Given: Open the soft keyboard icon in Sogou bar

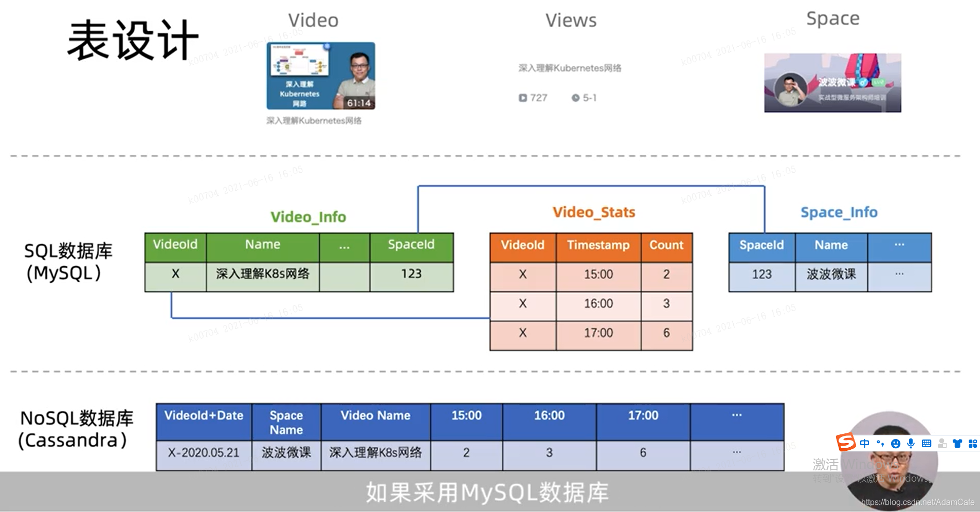Looking at the screenshot, I should (x=927, y=444).
